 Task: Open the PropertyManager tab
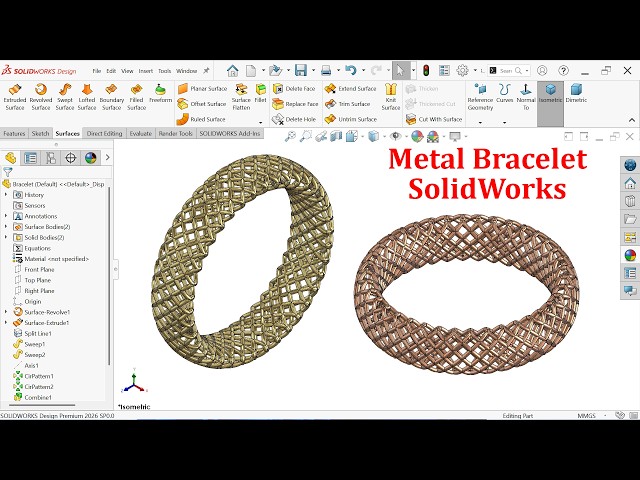point(31,158)
